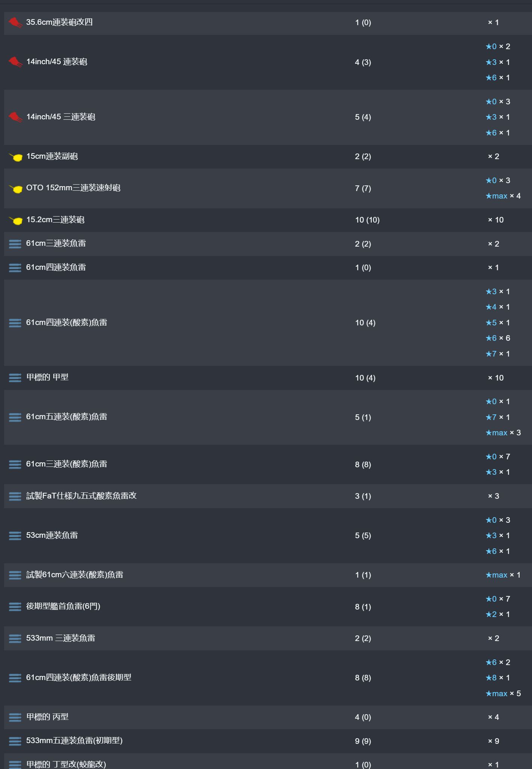Click the red gun icon beside 14inch/45 三連装砲
This screenshot has height=769, width=532.
coord(15,117)
